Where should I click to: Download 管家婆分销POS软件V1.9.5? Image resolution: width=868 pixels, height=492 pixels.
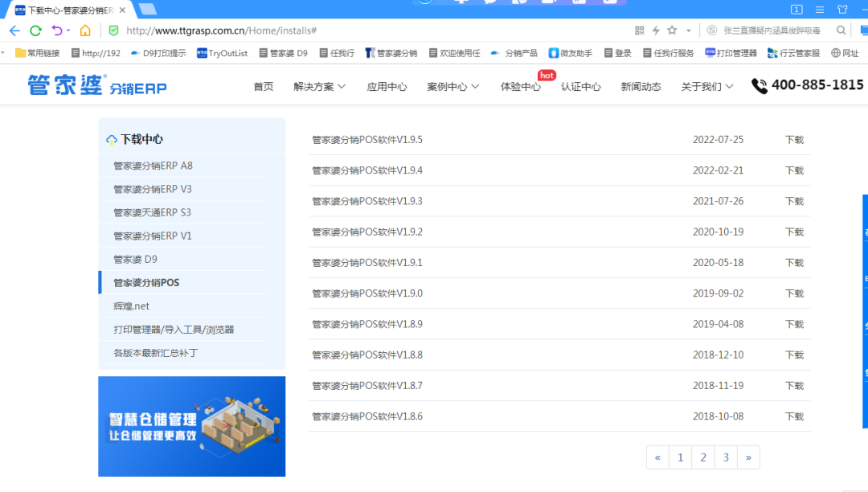pos(793,139)
